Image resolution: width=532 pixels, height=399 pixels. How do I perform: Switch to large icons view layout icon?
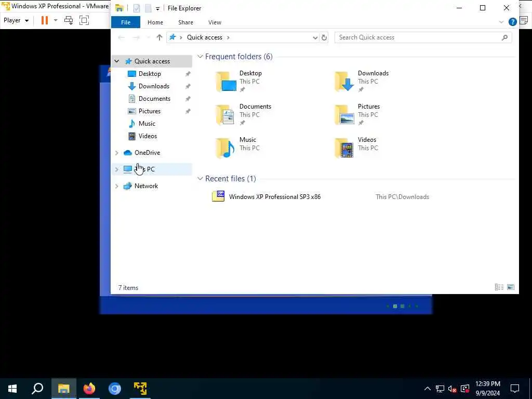point(511,287)
